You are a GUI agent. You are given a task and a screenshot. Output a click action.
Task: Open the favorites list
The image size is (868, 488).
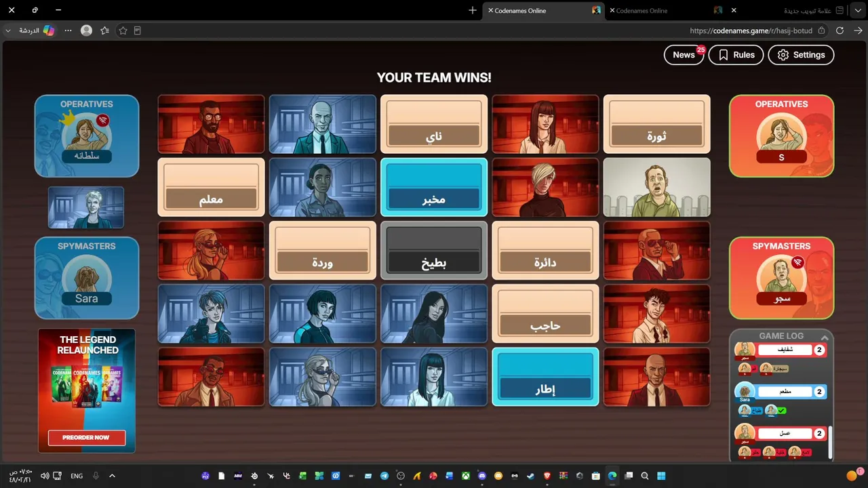pyautogui.click(x=104, y=30)
